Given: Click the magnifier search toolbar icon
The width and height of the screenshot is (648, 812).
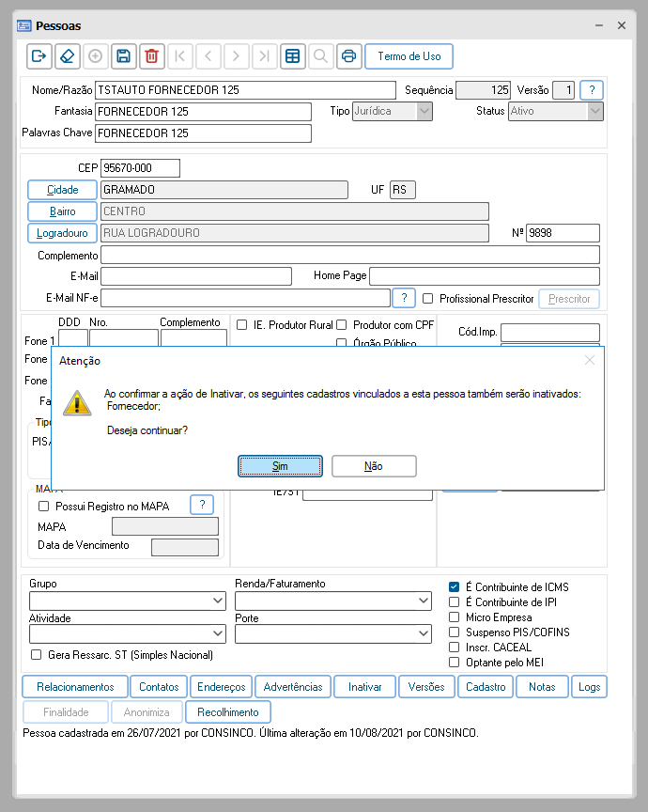Looking at the screenshot, I should (x=320, y=56).
